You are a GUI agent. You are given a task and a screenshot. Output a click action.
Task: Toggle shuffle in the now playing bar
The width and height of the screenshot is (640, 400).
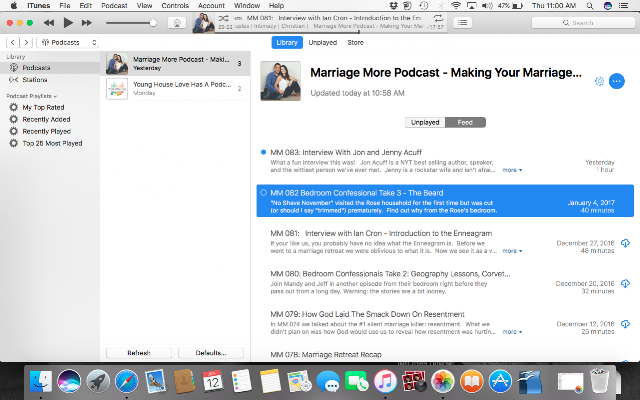(223, 18)
